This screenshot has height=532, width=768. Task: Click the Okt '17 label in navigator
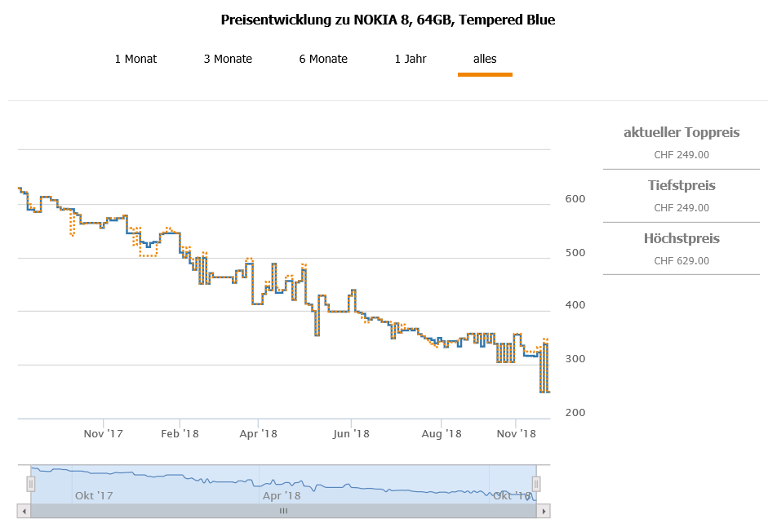click(x=94, y=495)
